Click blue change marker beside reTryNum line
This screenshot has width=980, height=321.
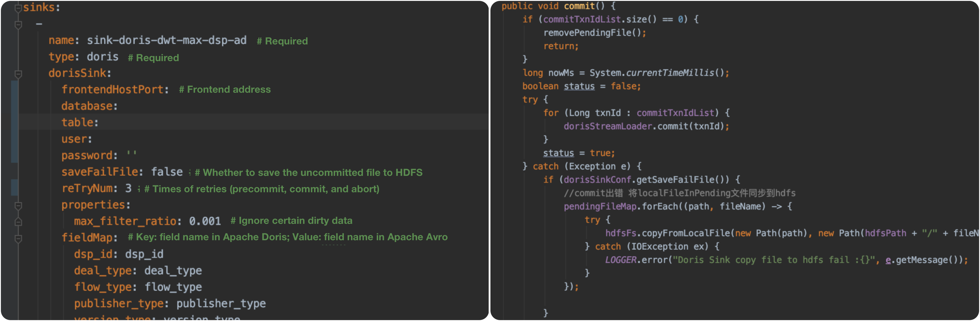coord(15,188)
